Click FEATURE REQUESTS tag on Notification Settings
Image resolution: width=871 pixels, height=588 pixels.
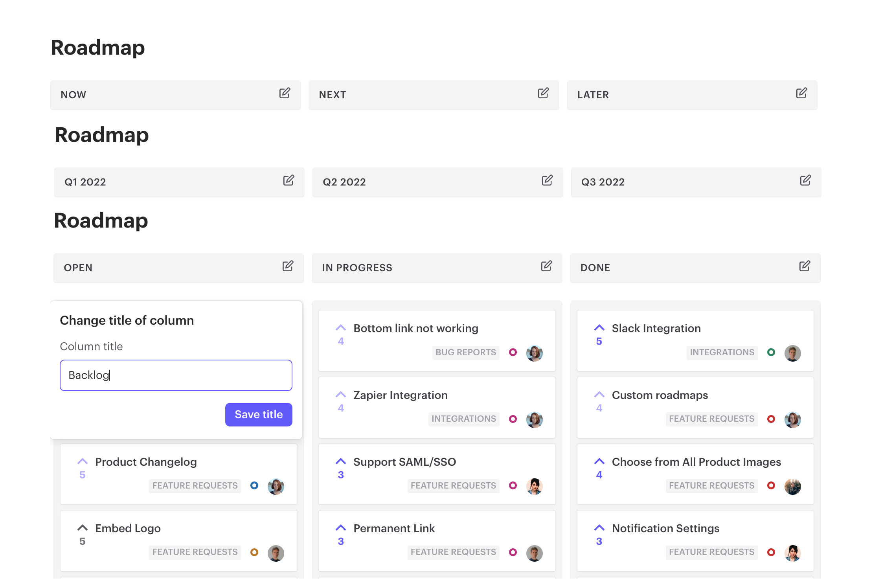[x=711, y=552]
